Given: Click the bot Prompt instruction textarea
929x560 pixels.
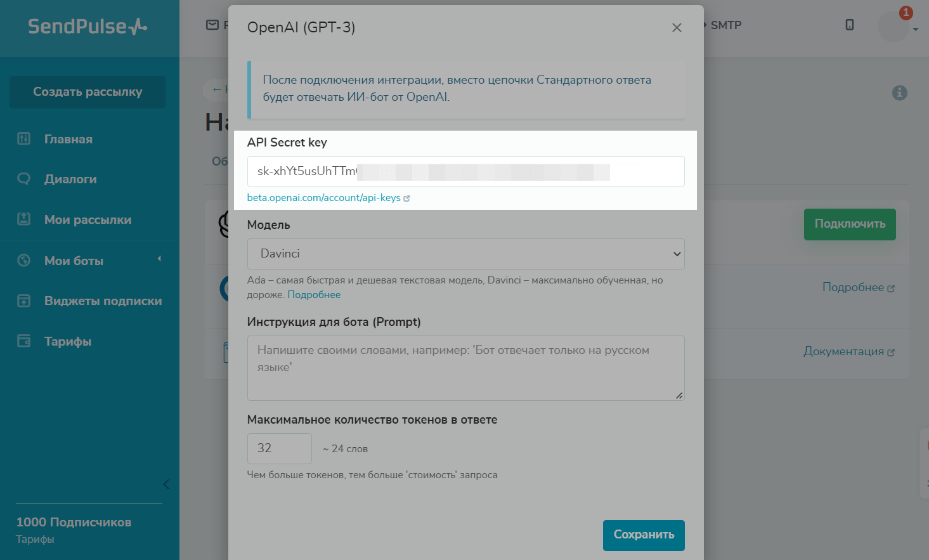Looking at the screenshot, I should click(x=465, y=368).
